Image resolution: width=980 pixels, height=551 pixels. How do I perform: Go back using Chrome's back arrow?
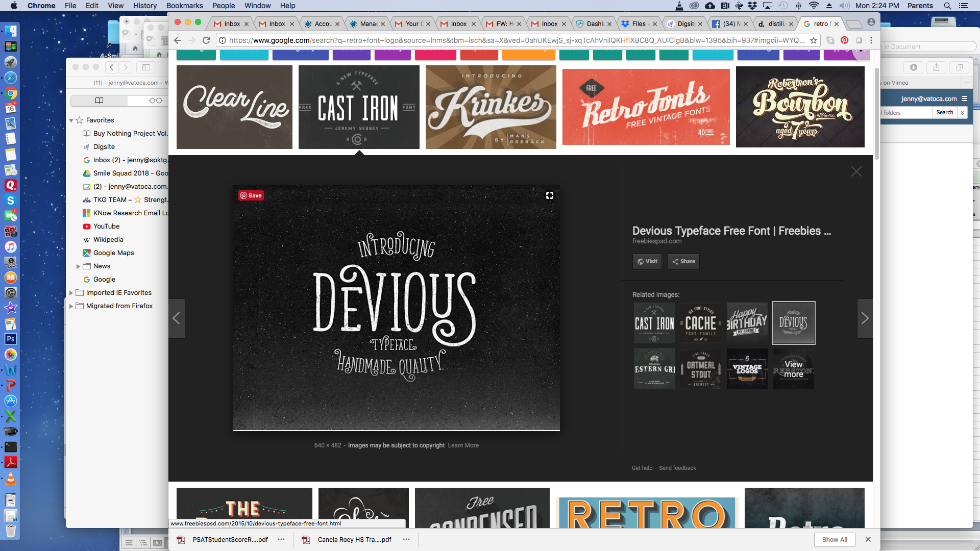coord(178,40)
